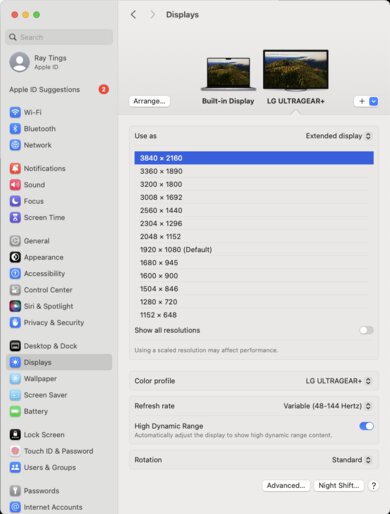
Task: Click the Ray Tings profile avatar
Action: [x=19, y=62]
